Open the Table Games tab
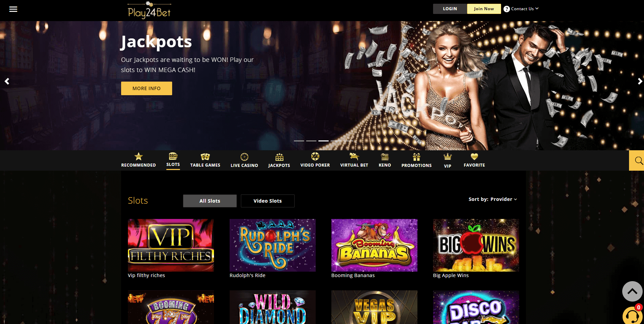The height and width of the screenshot is (324, 644). 205,160
